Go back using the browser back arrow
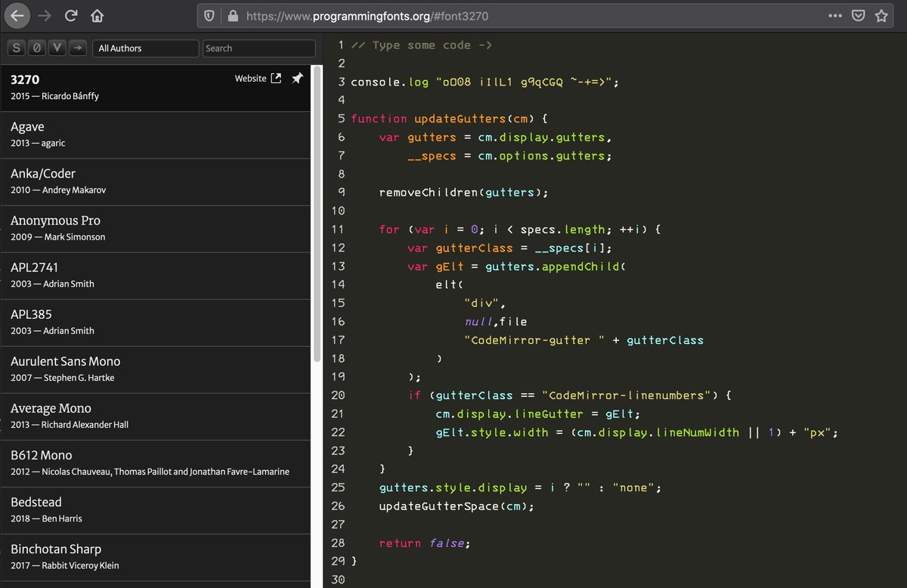Screen dimensions: 907x588 18,15
